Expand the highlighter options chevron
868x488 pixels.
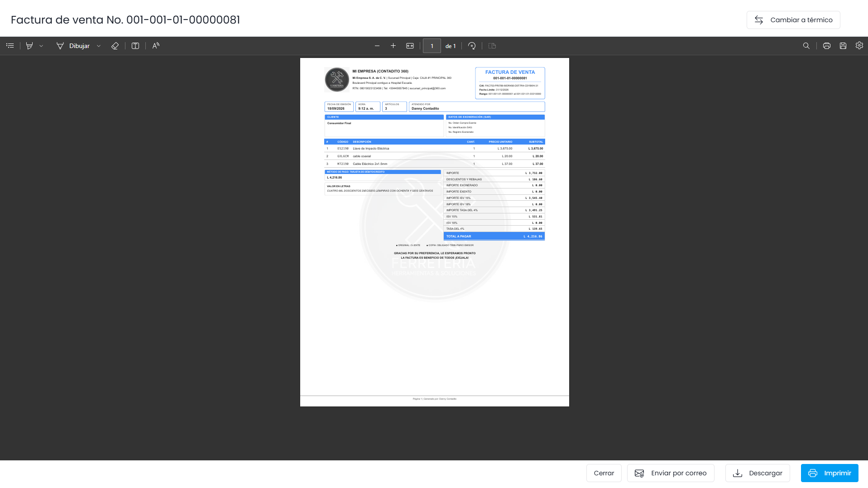click(x=41, y=46)
